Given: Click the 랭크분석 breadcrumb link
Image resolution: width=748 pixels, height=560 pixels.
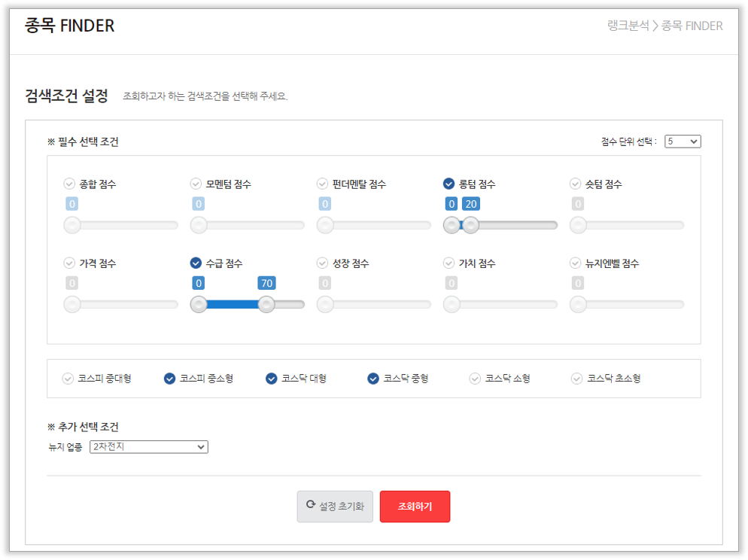Looking at the screenshot, I should (x=628, y=26).
